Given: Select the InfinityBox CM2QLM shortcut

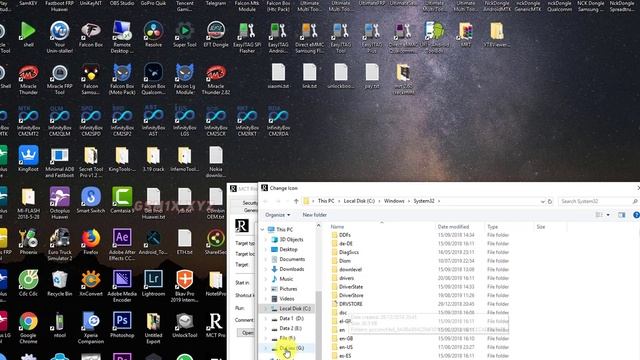Looking at the screenshot, I should [60, 121].
